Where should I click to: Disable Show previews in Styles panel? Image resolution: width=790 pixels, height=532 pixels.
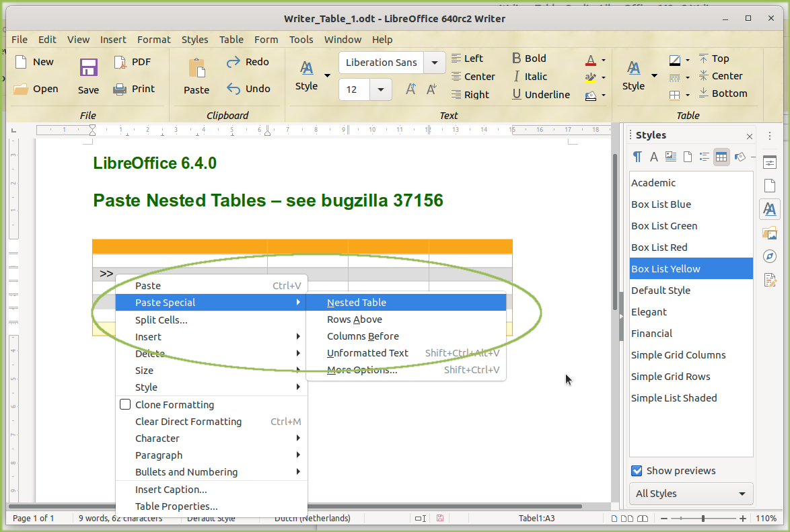pos(637,471)
